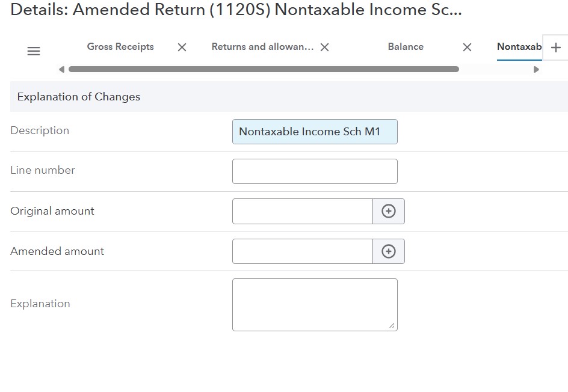Viewport: 568px width, 392px height.
Task: Open the plus icon beside Original amount
Action: (x=389, y=211)
